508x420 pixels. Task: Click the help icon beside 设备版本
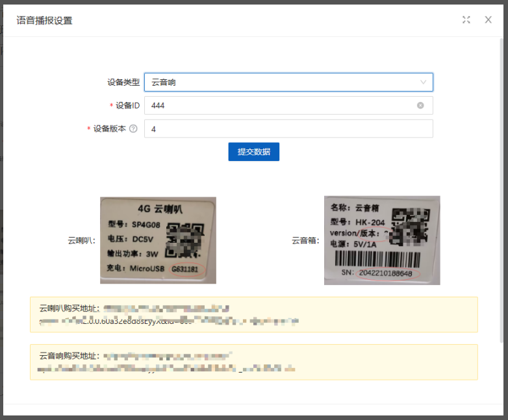(133, 129)
